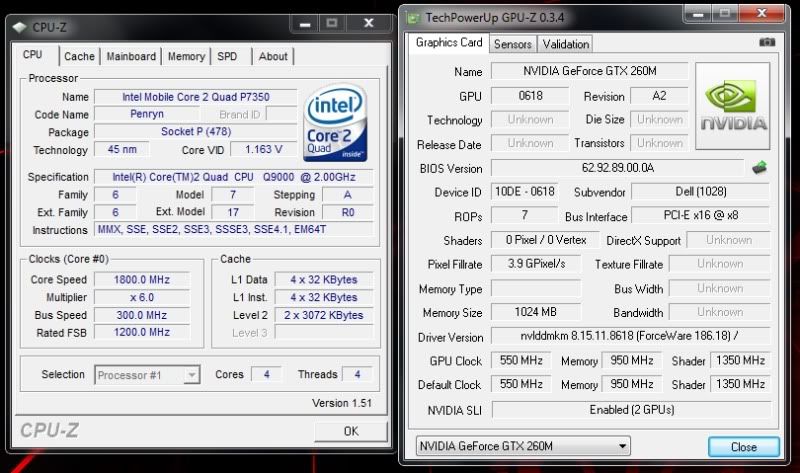Select the SPD tab in CPU-Z
Image resolution: width=800 pixels, height=473 pixels.
pos(227,56)
